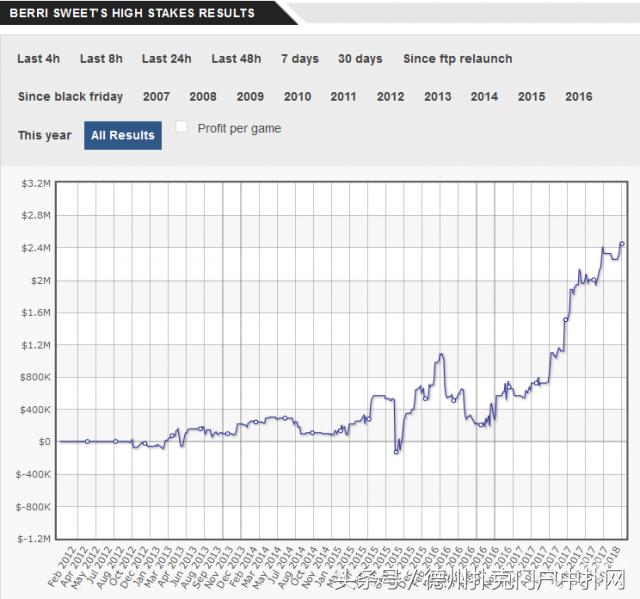Viewport: 640px width, 599px height.
Task: View 2009 yearly results
Action: (250, 97)
